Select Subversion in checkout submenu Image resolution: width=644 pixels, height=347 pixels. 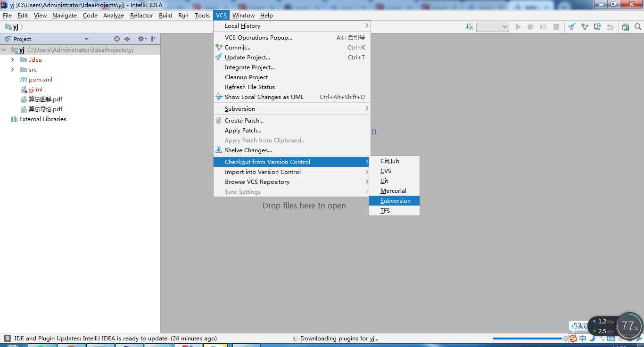pos(394,201)
